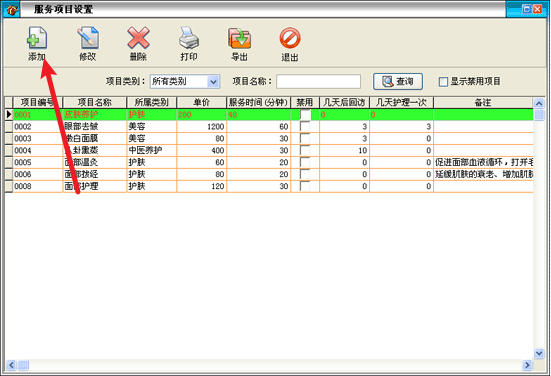Click 中医养护 category cell
This screenshot has width=551, height=376.
click(x=151, y=150)
